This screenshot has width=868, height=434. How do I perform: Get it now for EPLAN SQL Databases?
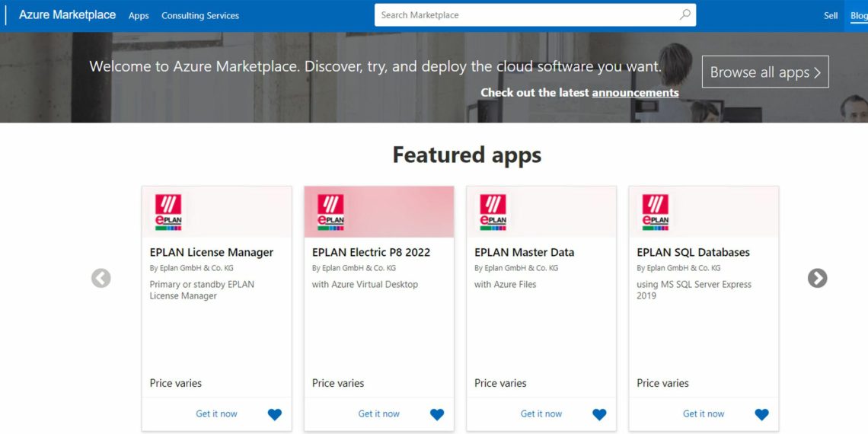[704, 413]
